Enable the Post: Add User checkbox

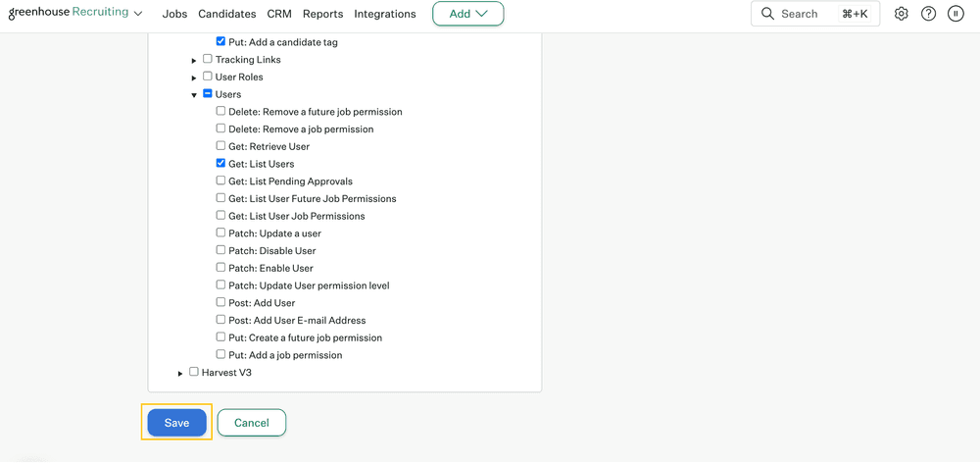tap(220, 302)
